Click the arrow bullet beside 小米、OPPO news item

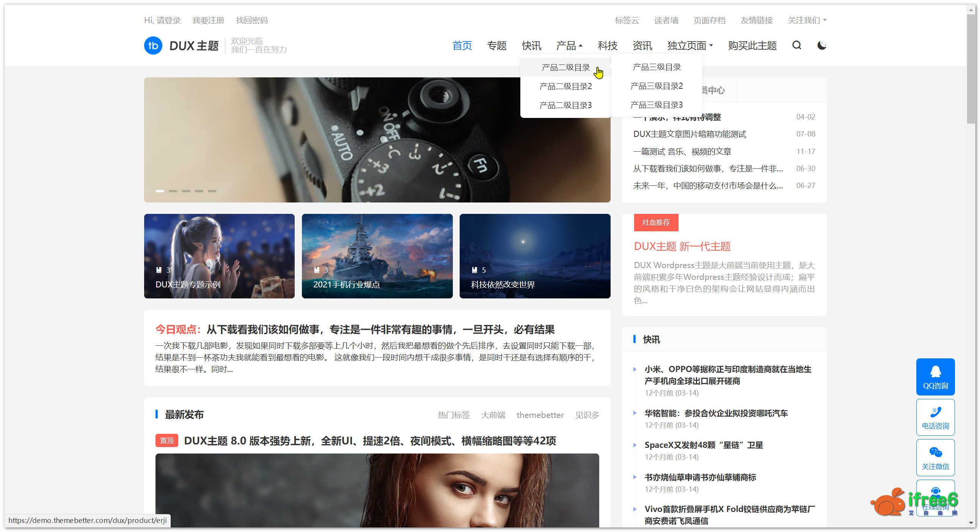(x=634, y=369)
